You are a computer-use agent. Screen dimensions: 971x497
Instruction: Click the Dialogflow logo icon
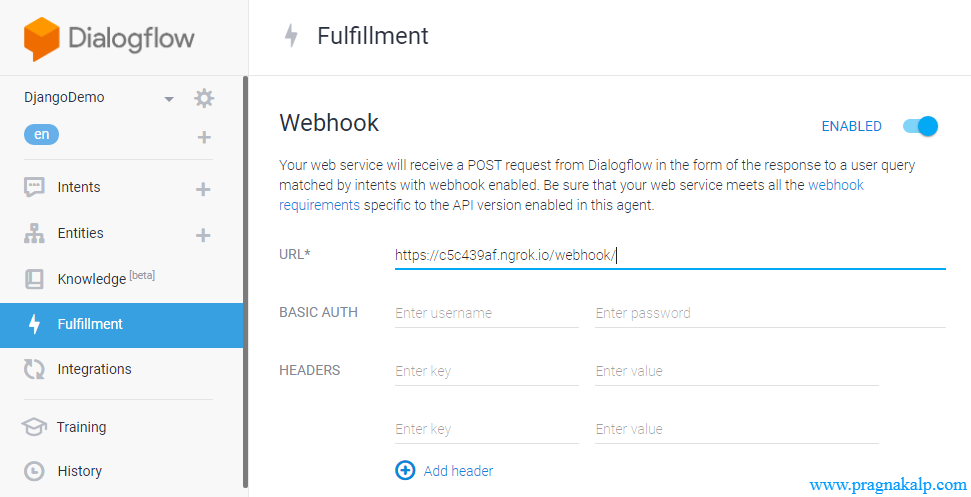point(42,39)
